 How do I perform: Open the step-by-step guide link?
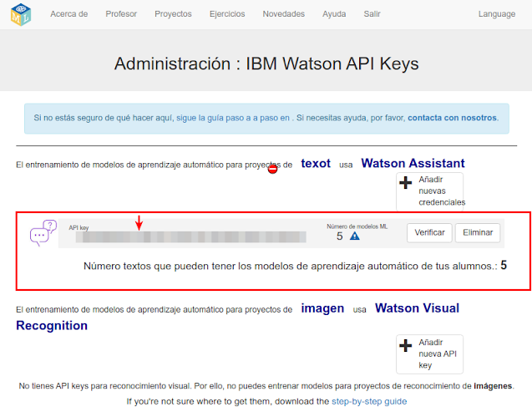click(369, 401)
